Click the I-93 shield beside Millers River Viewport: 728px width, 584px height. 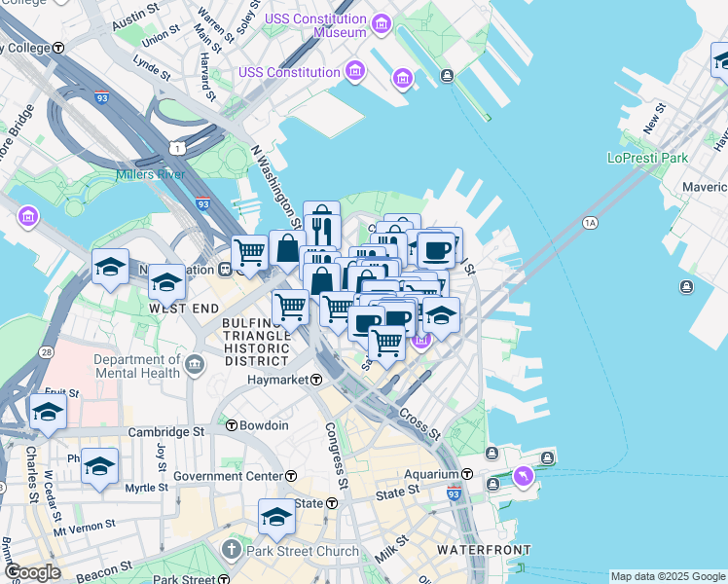pos(202,203)
